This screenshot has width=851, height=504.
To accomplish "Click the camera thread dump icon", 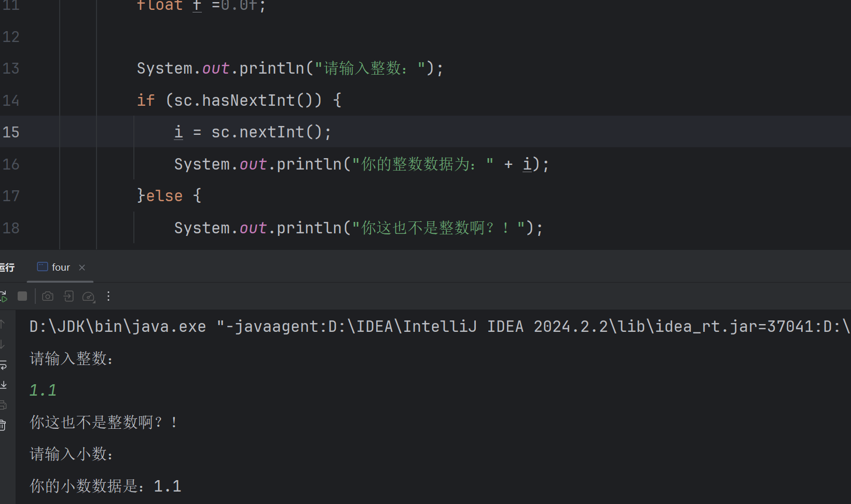I will pos(48,296).
